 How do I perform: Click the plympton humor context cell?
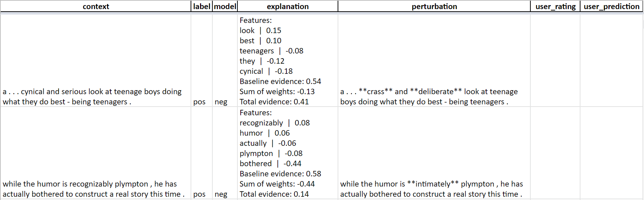tap(96, 153)
